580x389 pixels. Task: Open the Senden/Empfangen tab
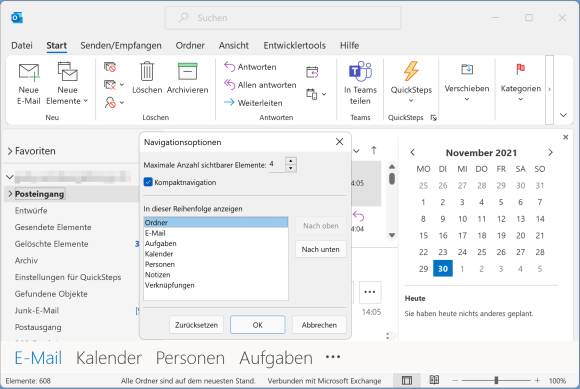tap(121, 45)
